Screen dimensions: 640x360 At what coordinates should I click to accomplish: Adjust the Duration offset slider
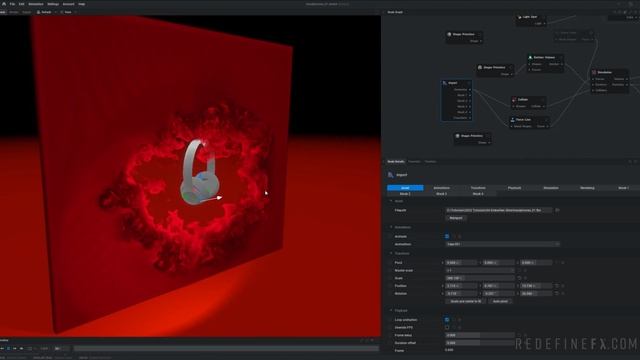point(480,343)
